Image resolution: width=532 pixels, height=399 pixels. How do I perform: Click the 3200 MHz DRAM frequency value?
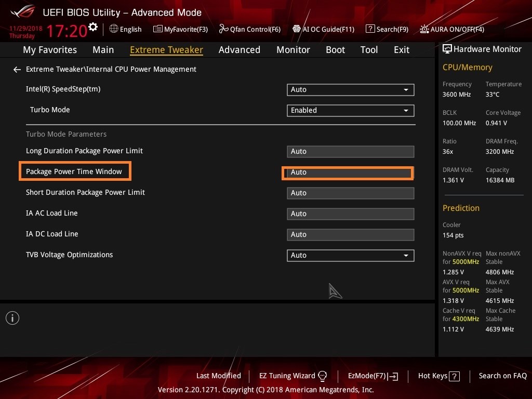coord(500,152)
